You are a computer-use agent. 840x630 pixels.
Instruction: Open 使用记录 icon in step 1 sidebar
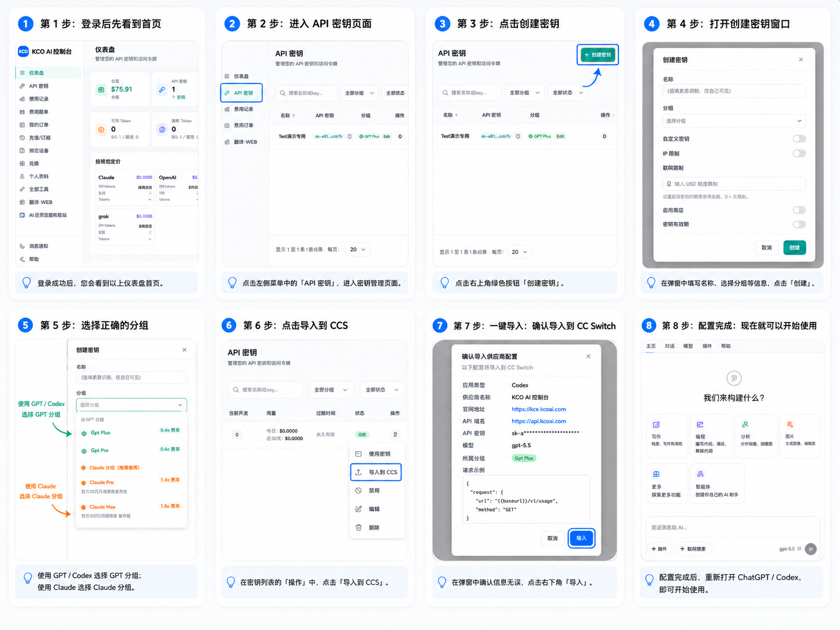[x=22, y=99]
